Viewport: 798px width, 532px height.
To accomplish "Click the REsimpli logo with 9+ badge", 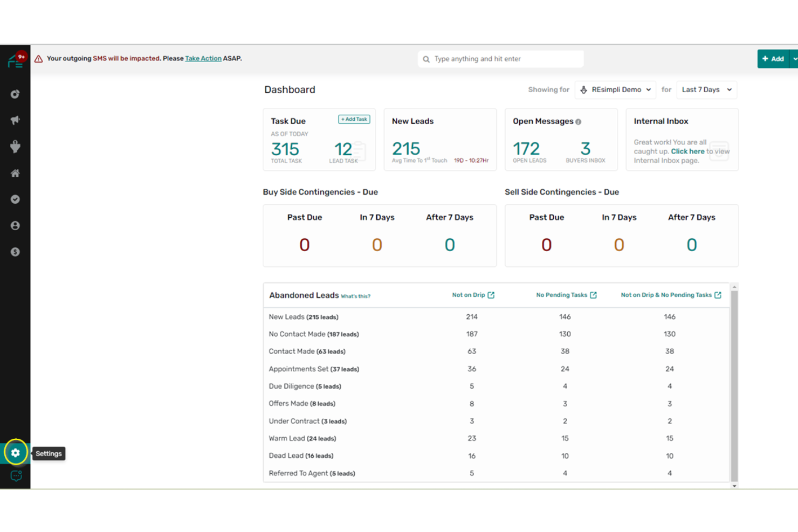I will click(x=15, y=60).
